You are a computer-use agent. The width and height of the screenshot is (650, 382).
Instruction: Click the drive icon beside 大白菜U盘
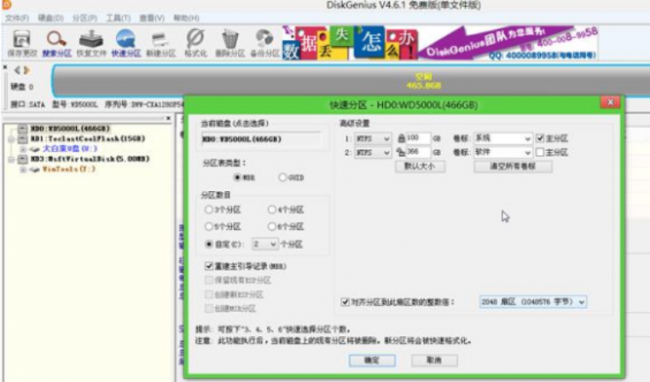coord(35,149)
